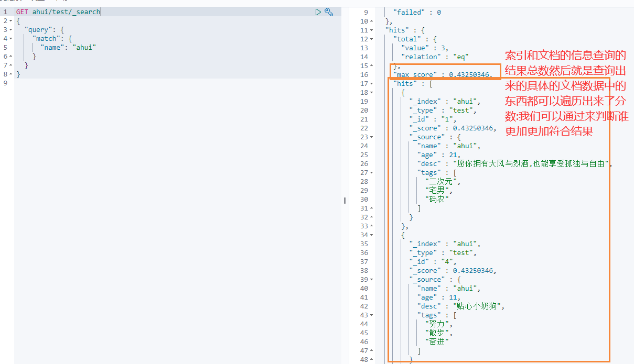Run the request with the play icon
This screenshot has width=634, height=364.
point(318,12)
